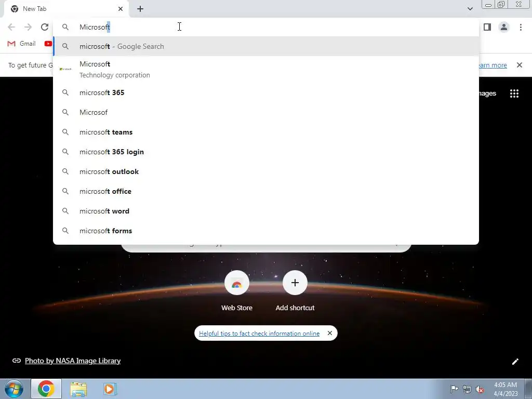The image size is (532, 399).
Task: Choose the 'microsoft teams' suggestion
Action: click(266, 132)
